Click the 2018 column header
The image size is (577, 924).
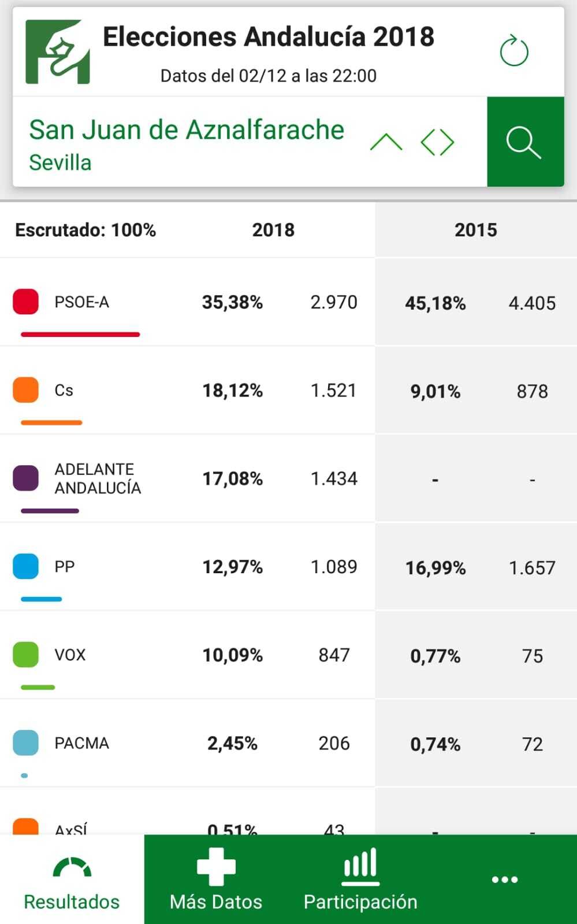coord(273,230)
